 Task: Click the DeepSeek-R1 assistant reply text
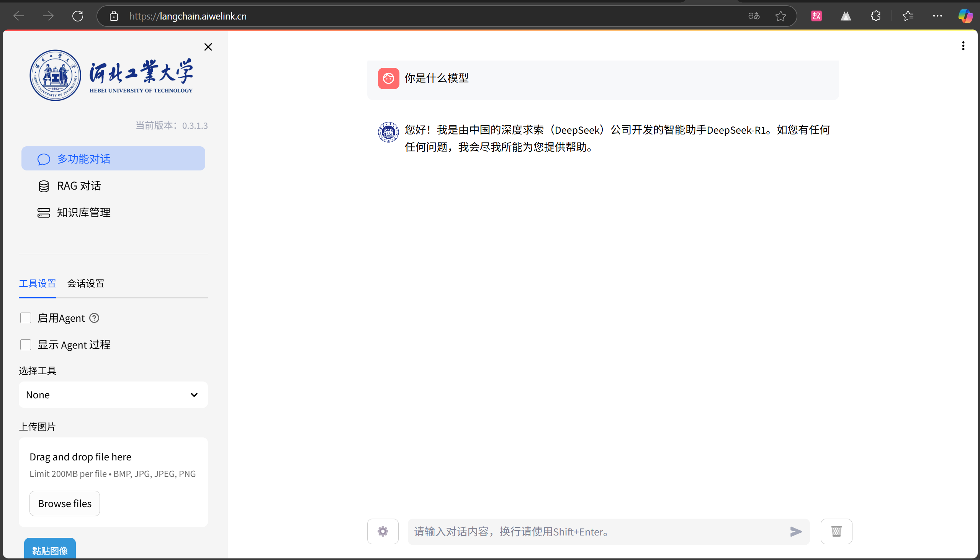point(617,138)
